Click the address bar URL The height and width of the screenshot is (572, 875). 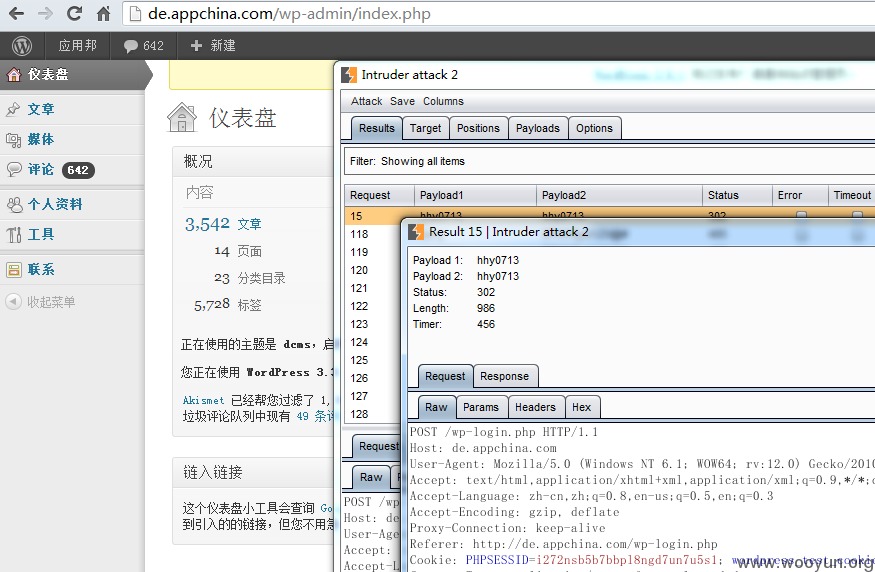[289, 13]
